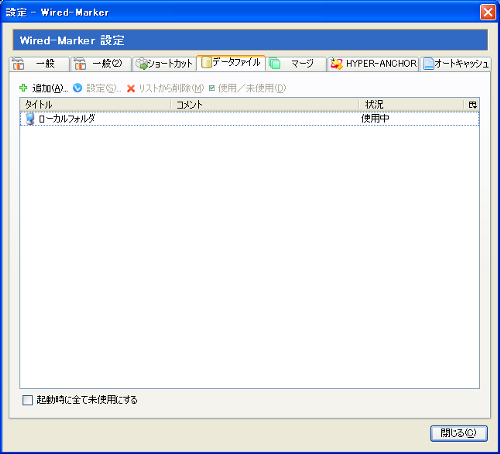
Task: Click the 使用／未使用 checkmark icon
Action: (x=212, y=88)
